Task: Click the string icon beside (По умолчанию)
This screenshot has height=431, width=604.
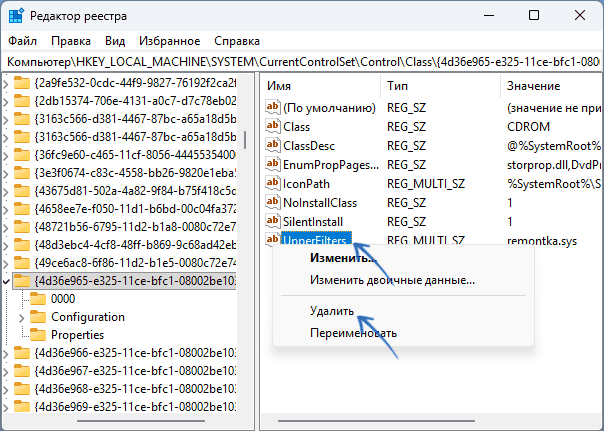Action: 273,107
